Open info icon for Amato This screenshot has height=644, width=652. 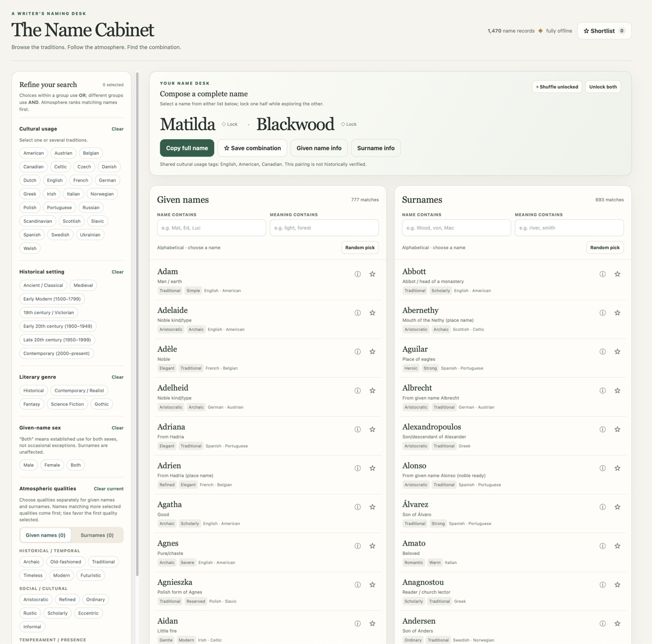tap(603, 546)
